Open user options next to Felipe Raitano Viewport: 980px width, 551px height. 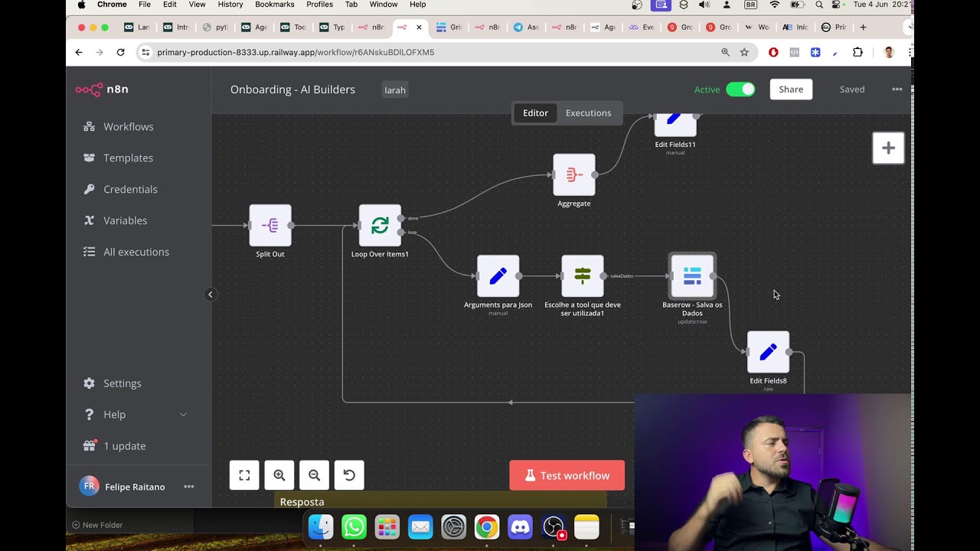click(188, 487)
